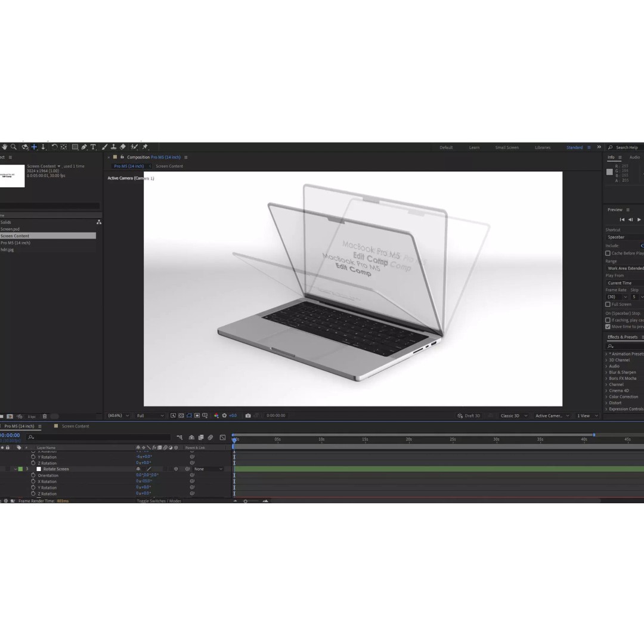Toggle 3D layer switch for Rotate Screen
644x644 pixels.
(176, 469)
